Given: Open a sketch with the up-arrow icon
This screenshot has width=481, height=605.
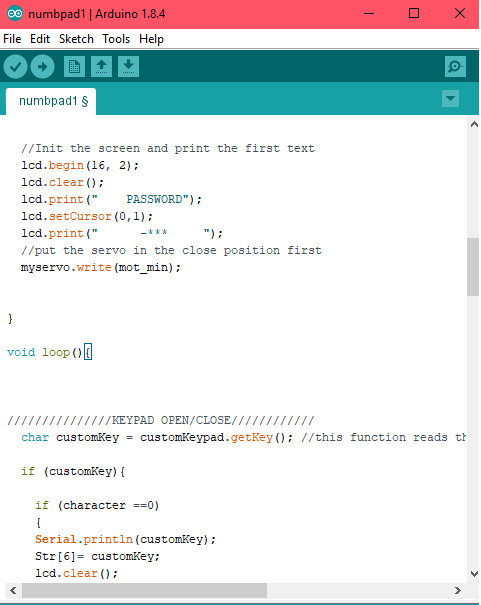Looking at the screenshot, I should point(101,66).
